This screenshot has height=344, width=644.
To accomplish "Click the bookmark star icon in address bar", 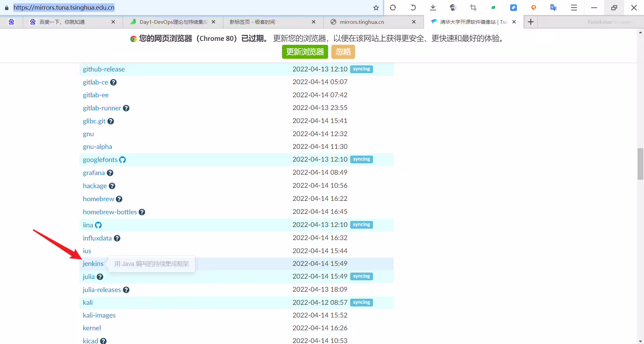I will click(376, 8).
